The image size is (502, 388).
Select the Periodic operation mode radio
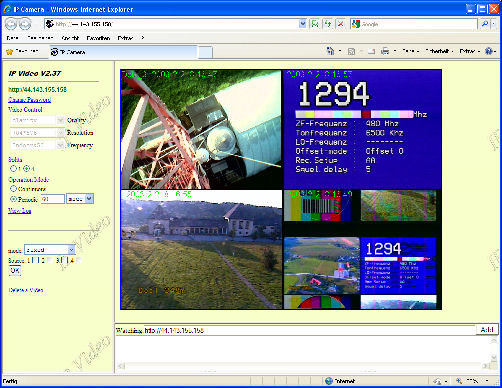point(13,199)
